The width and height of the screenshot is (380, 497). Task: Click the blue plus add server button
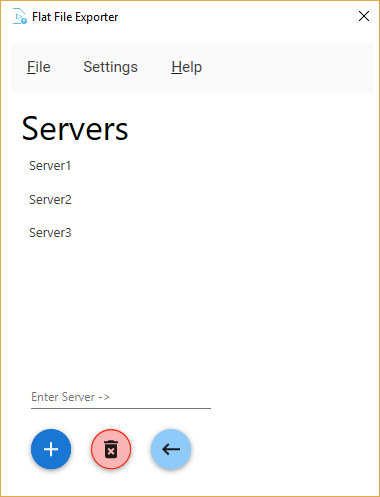pyautogui.click(x=51, y=449)
